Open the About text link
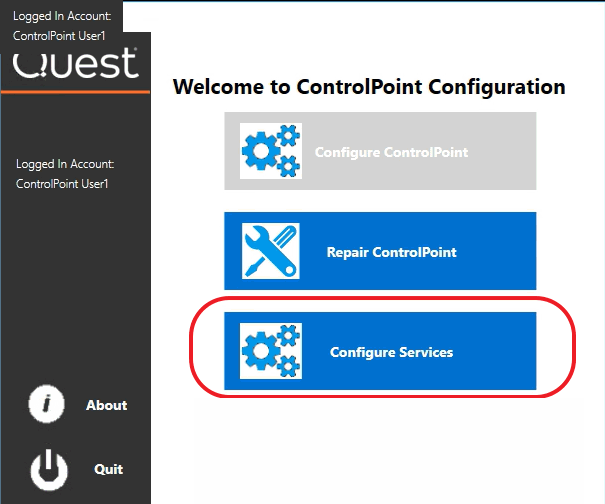The image size is (605, 504). [x=106, y=405]
